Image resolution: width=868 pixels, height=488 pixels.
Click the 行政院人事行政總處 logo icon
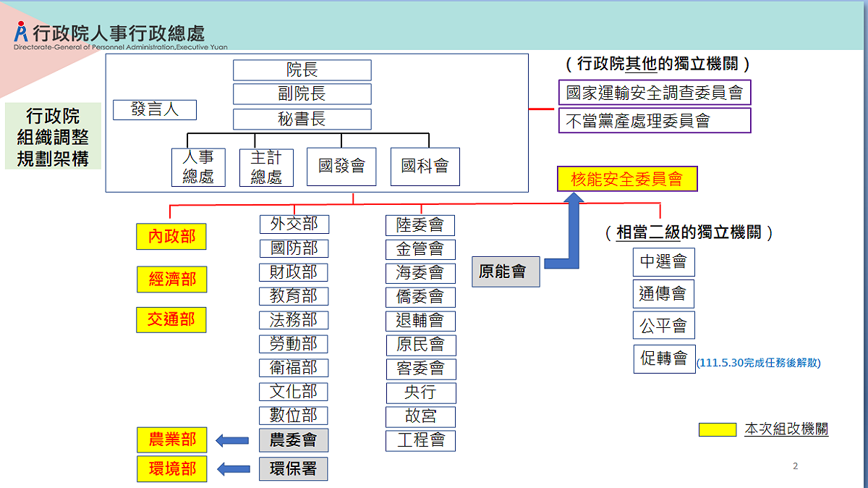(x=22, y=33)
